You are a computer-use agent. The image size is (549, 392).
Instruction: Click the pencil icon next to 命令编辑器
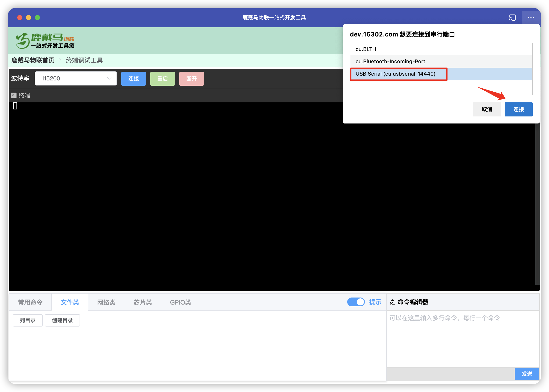click(392, 302)
